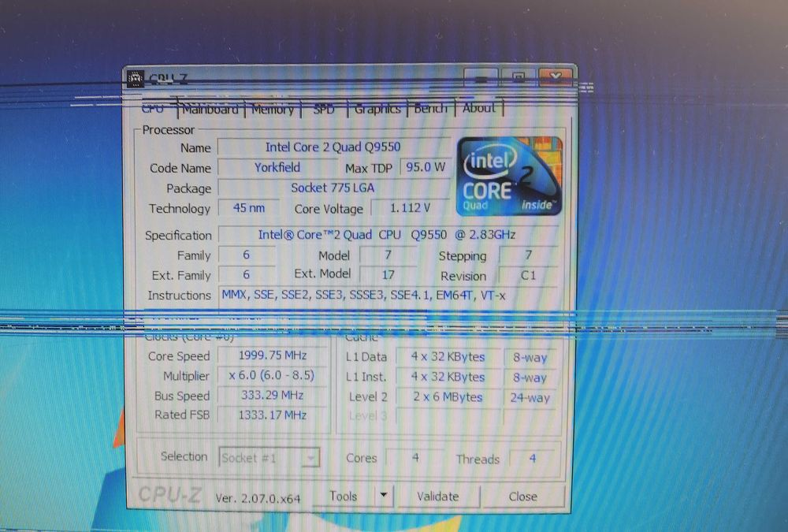
Task: Click the technology value '45 nm'
Action: [x=248, y=208]
